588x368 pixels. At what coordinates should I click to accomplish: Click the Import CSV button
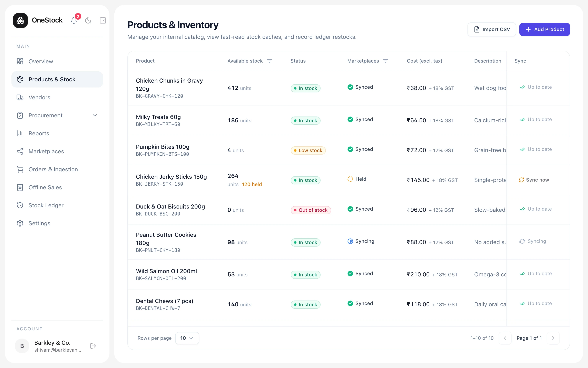pyautogui.click(x=492, y=29)
